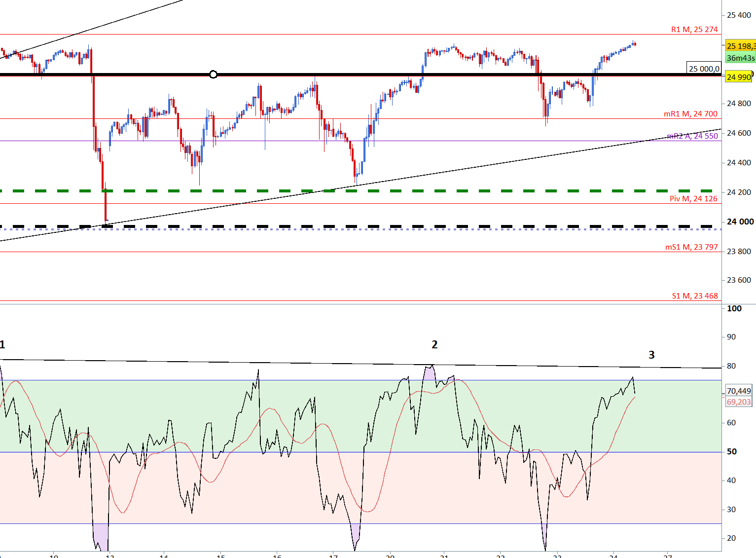Select the red signal value tag "69,203"
This screenshot has height=558, width=756.
(x=739, y=402)
